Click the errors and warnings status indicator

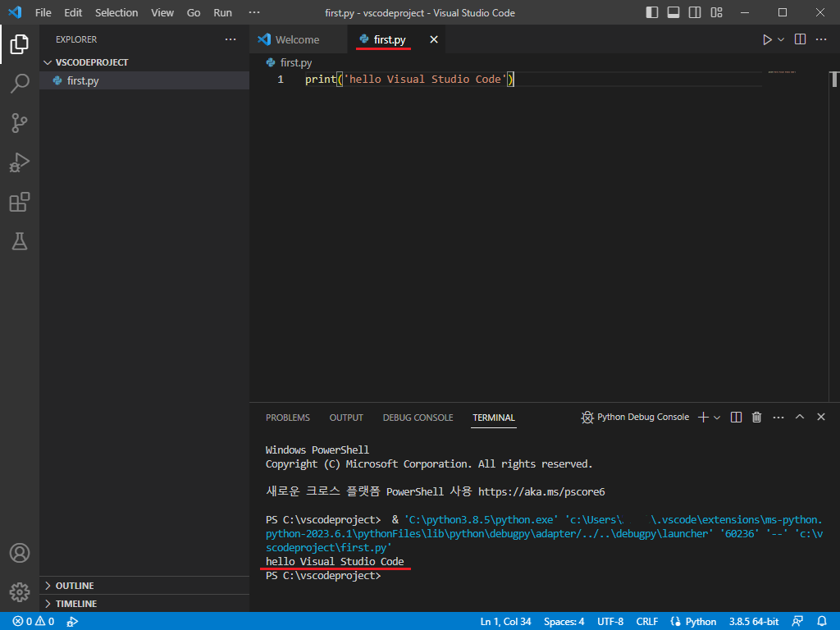[x=33, y=622]
